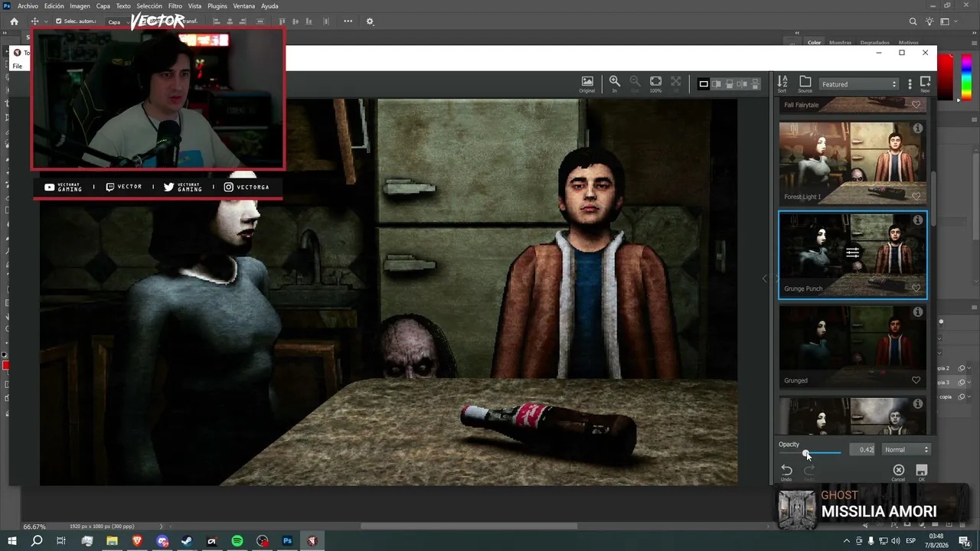980x551 pixels.
Task: Select top-bottom preview layout
Action: [x=756, y=84]
